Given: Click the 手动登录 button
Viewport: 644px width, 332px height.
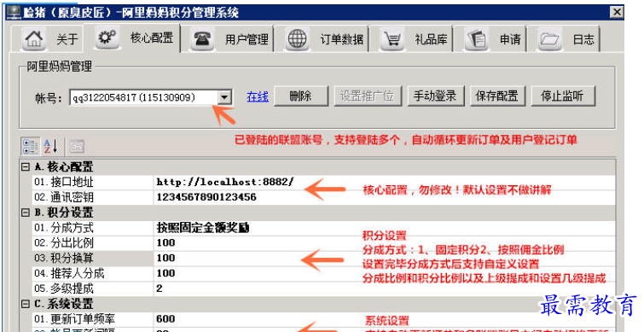Looking at the screenshot, I should click(435, 96).
